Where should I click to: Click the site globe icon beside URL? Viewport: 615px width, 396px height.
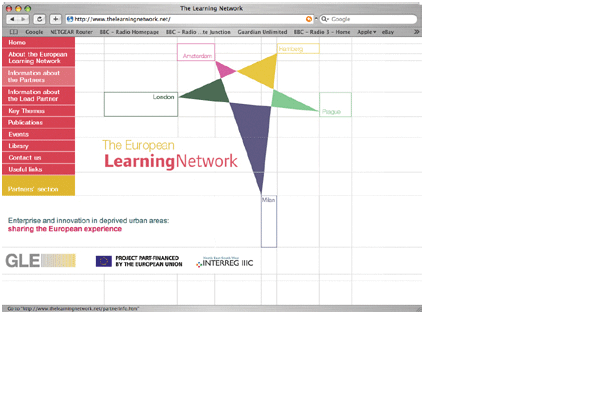70,19
